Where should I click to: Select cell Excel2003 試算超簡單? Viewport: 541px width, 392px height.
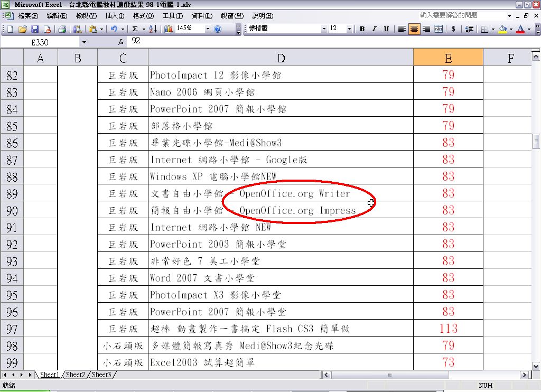point(281,362)
